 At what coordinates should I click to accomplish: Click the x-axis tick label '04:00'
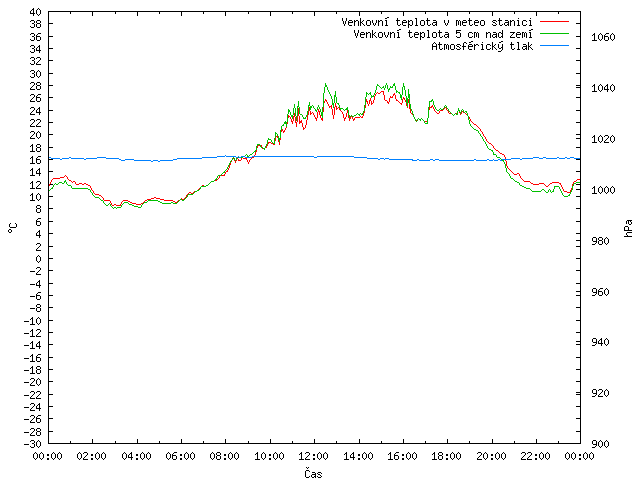point(136,456)
